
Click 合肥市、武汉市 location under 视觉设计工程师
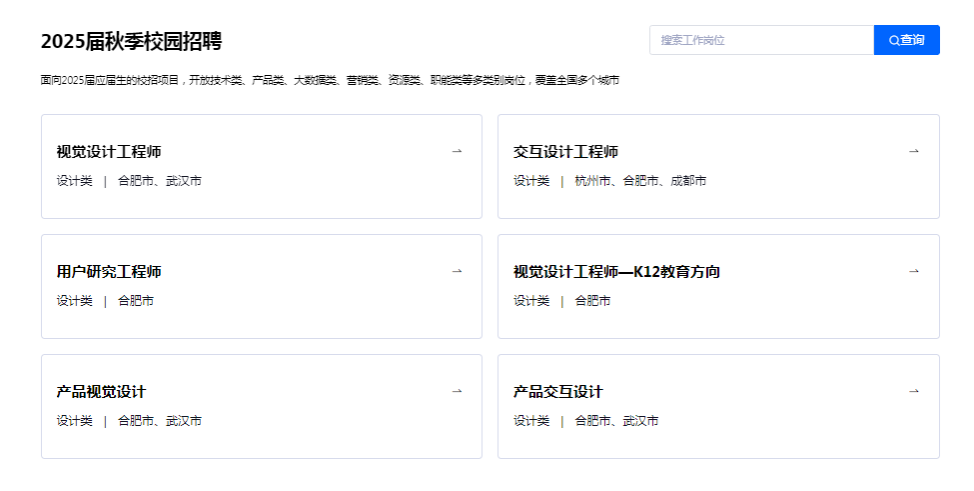[159, 181]
